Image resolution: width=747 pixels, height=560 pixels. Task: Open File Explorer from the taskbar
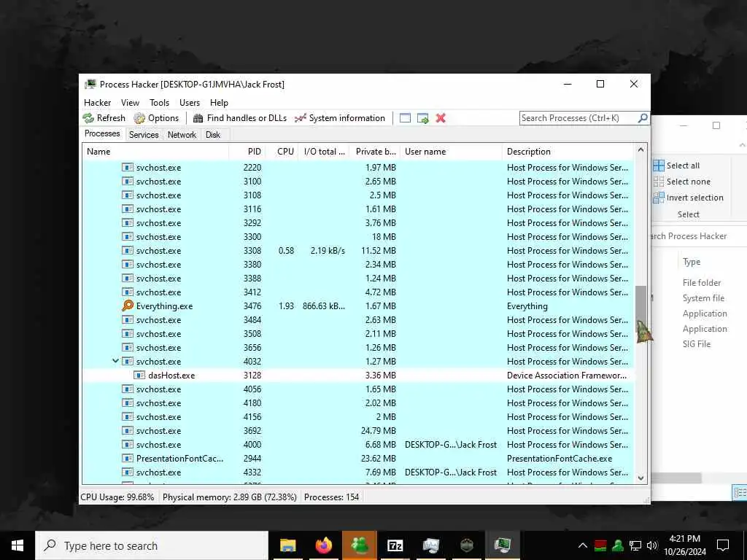[287, 545]
